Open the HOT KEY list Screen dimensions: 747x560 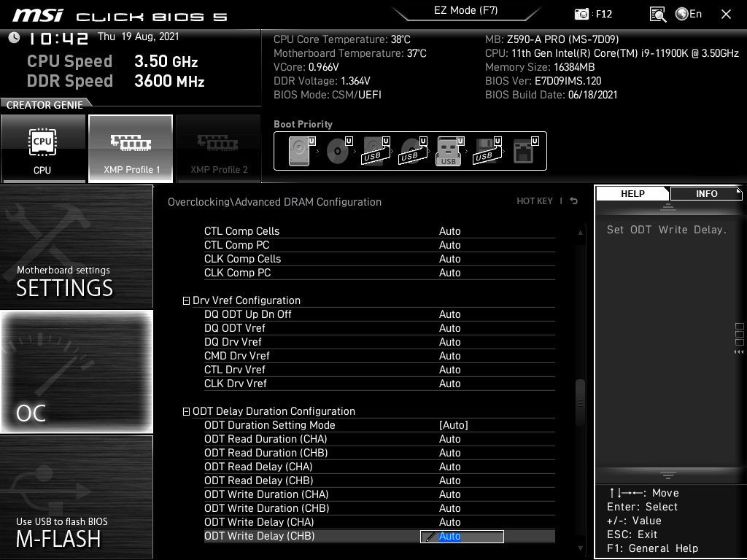[x=535, y=201]
